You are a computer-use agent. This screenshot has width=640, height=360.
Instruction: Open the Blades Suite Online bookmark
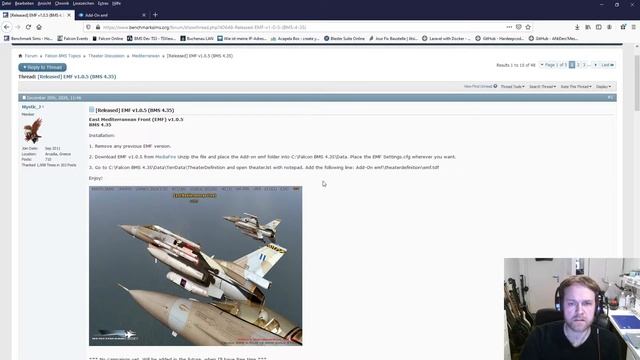[344, 38]
